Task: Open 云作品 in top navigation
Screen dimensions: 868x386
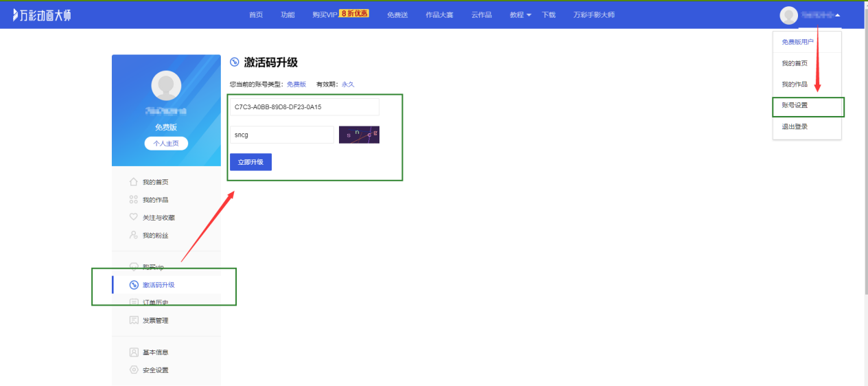Action: coord(482,15)
